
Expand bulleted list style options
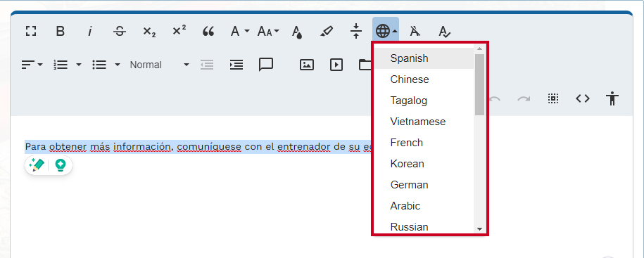point(117,65)
